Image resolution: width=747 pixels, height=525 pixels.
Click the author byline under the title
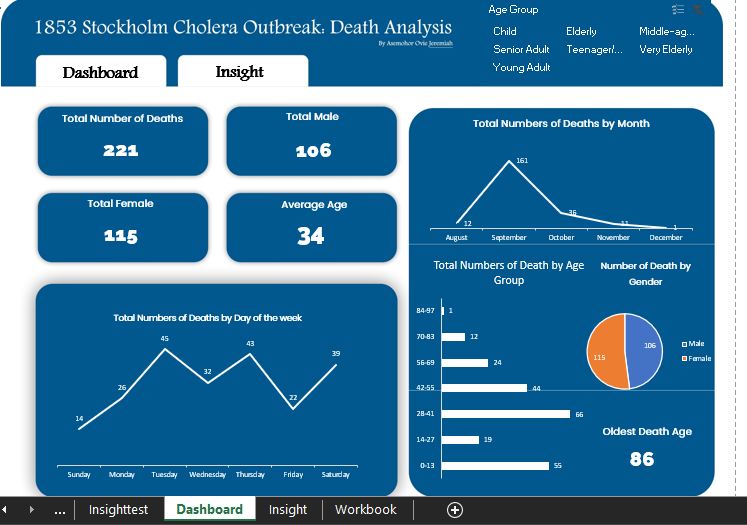tap(415, 43)
